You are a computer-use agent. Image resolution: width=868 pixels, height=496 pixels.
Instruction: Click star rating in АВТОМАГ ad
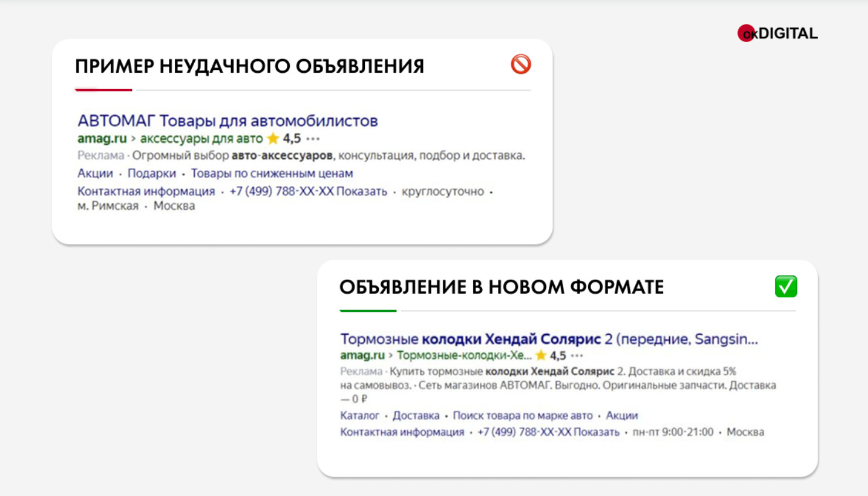point(273,138)
